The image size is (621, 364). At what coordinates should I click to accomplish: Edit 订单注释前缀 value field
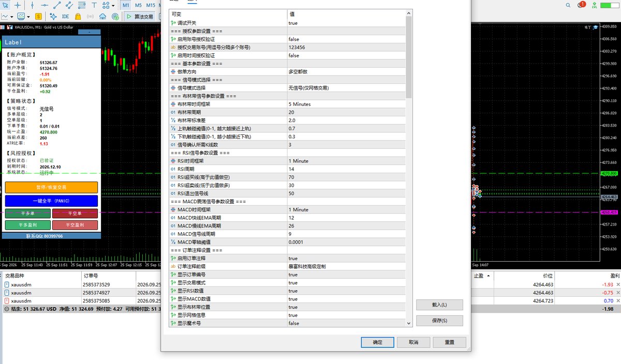[346, 267]
